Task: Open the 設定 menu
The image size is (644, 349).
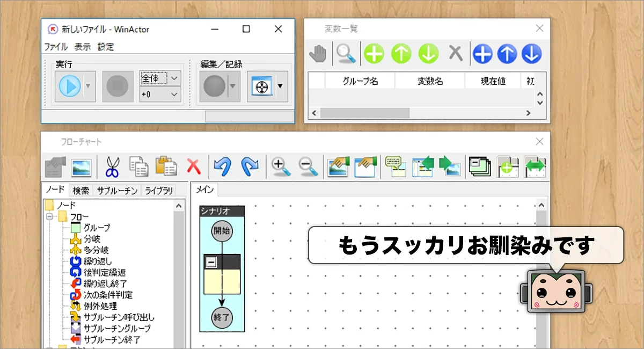Action: (x=106, y=47)
